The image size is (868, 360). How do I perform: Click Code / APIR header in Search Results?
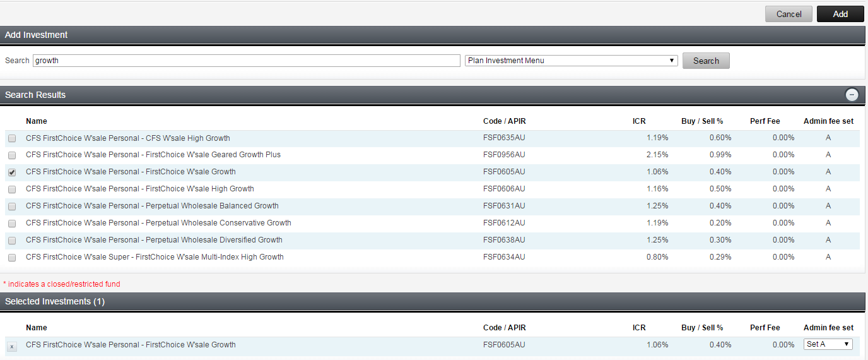504,121
